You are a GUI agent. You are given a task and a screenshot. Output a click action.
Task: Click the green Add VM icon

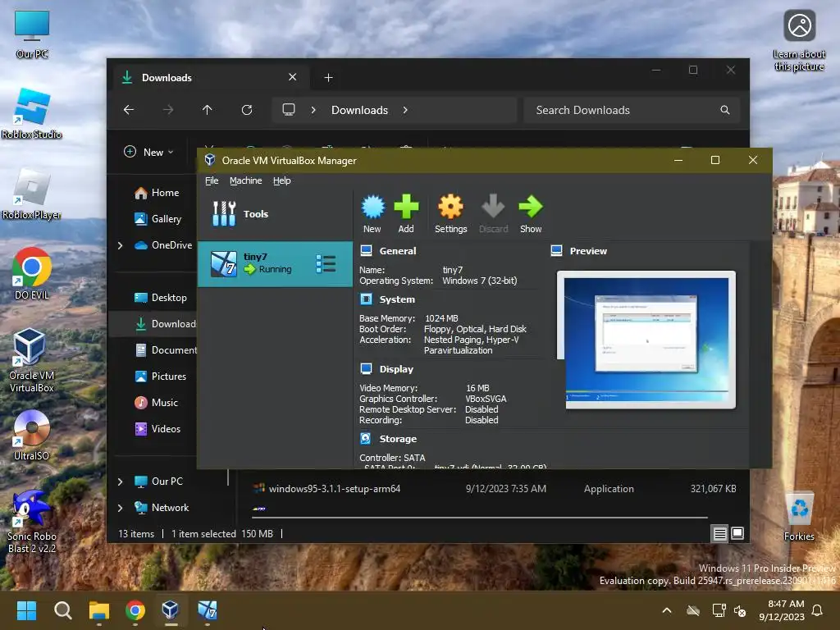(406, 214)
